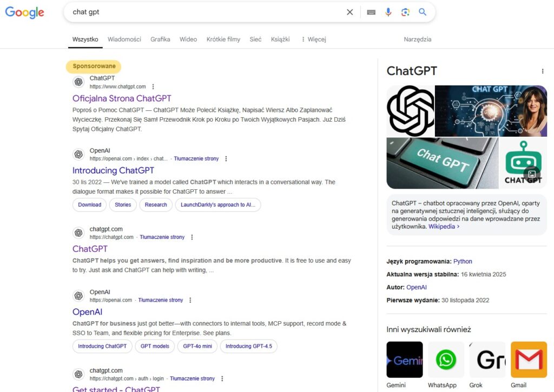Open three-dot menu beside https://openai.com result
Screen dimensions: 554x392
pyautogui.click(x=190, y=300)
